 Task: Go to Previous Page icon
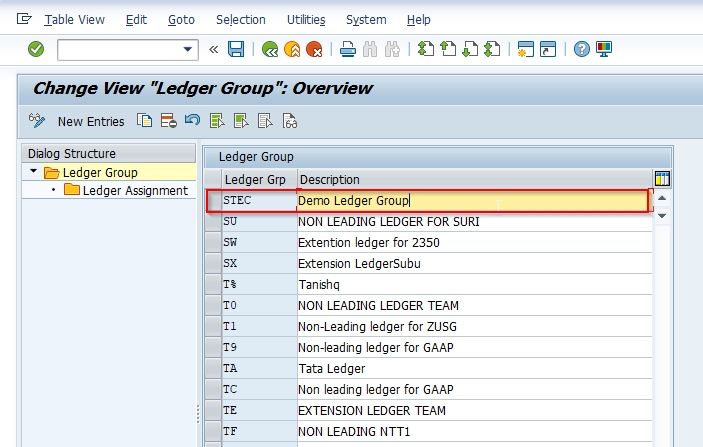tap(448, 49)
